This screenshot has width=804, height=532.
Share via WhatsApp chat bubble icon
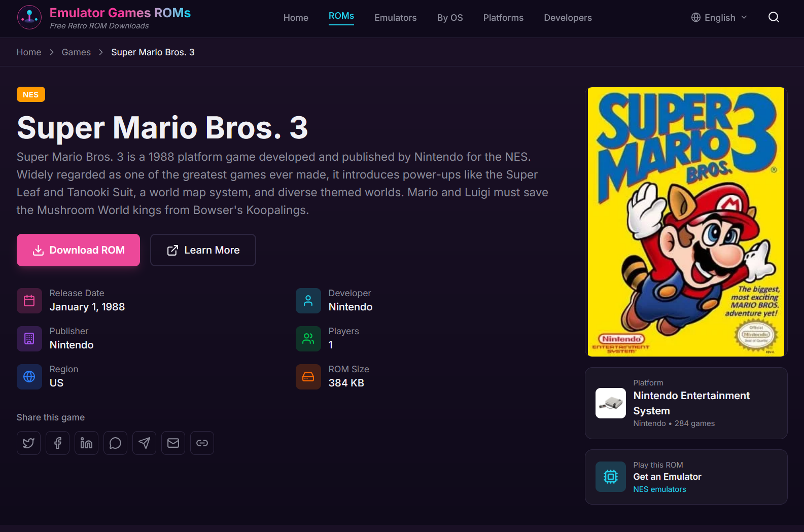[115, 443]
